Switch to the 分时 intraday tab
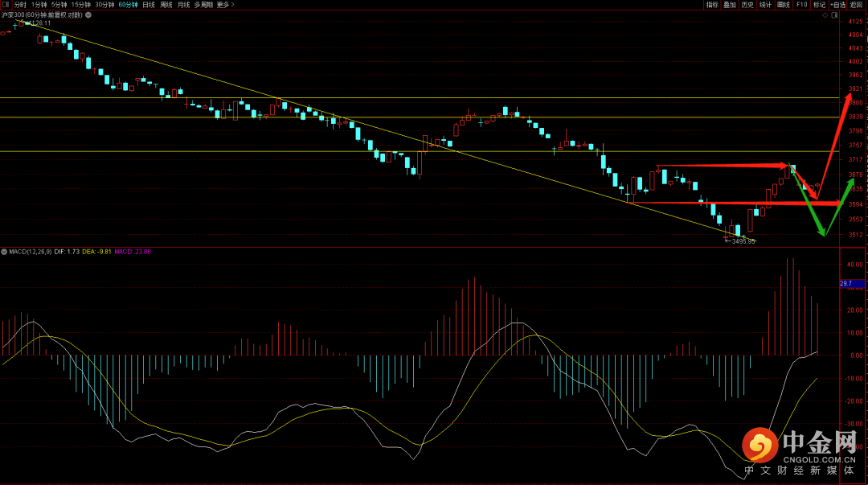Viewport: 868px width, 485px height. pos(20,5)
